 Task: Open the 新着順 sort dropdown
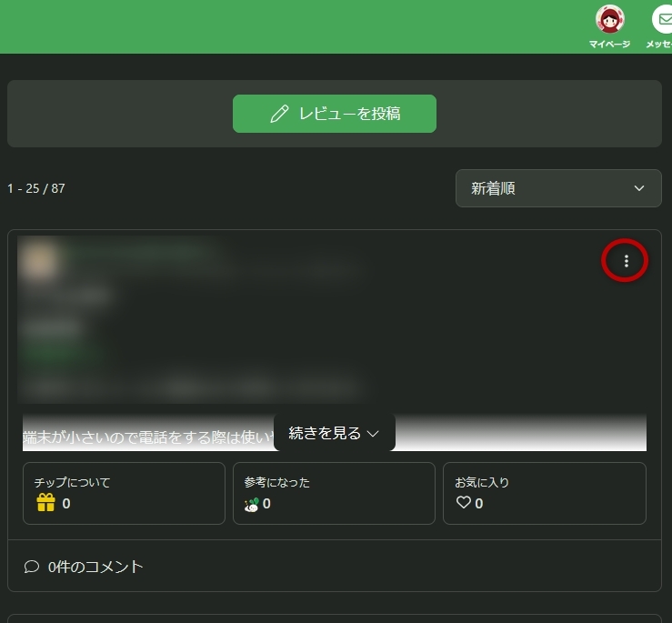558,188
